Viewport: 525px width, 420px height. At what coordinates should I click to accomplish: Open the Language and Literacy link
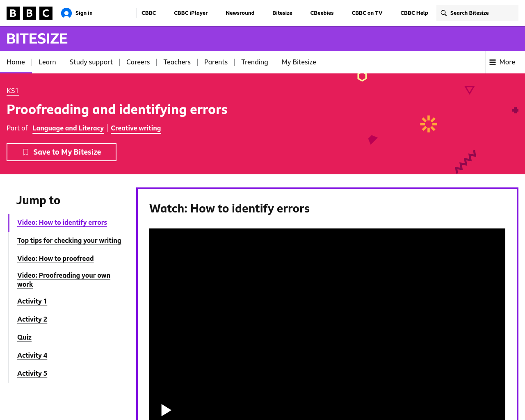pyautogui.click(x=68, y=128)
